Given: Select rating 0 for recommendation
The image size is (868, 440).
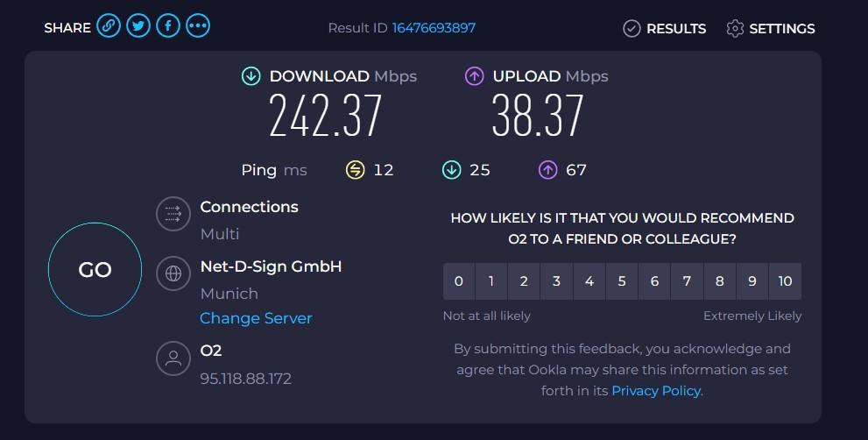Looking at the screenshot, I should click(x=459, y=281).
